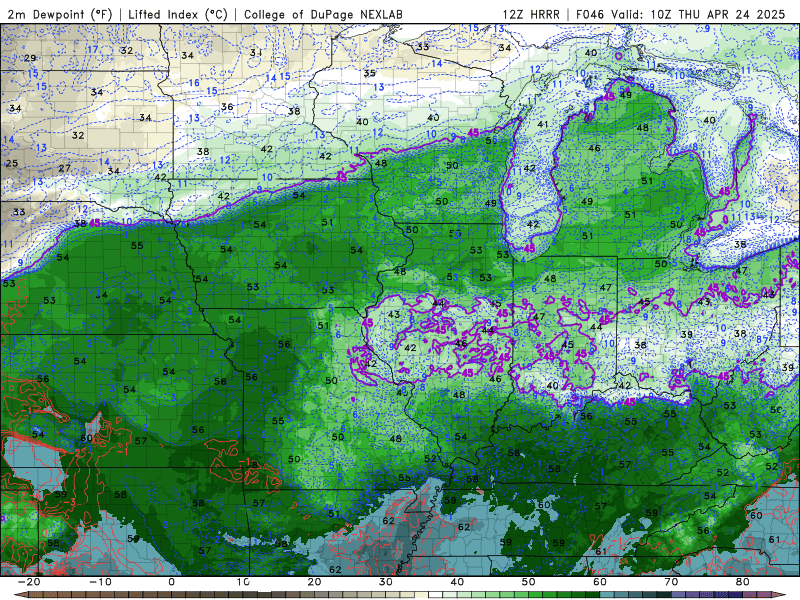The image size is (800, 600).
Task: Click the 0 label on the color scale
Action: (171, 582)
